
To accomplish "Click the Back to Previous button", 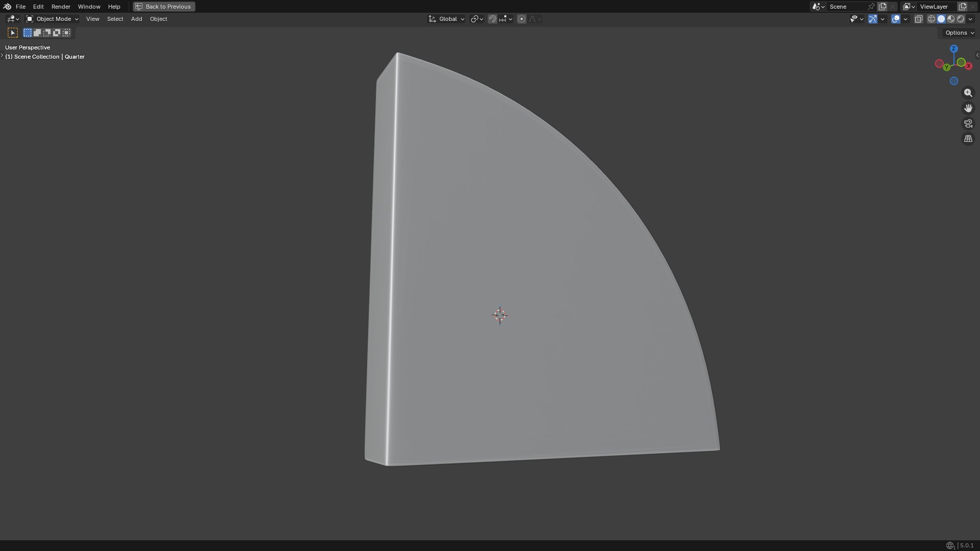I will [x=164, y=7].
